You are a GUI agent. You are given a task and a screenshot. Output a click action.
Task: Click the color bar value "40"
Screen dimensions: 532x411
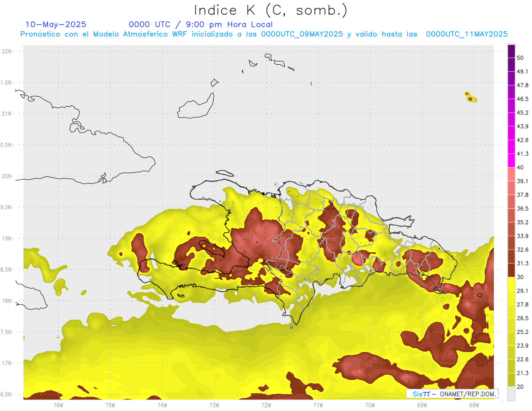(x=520, y=168)
